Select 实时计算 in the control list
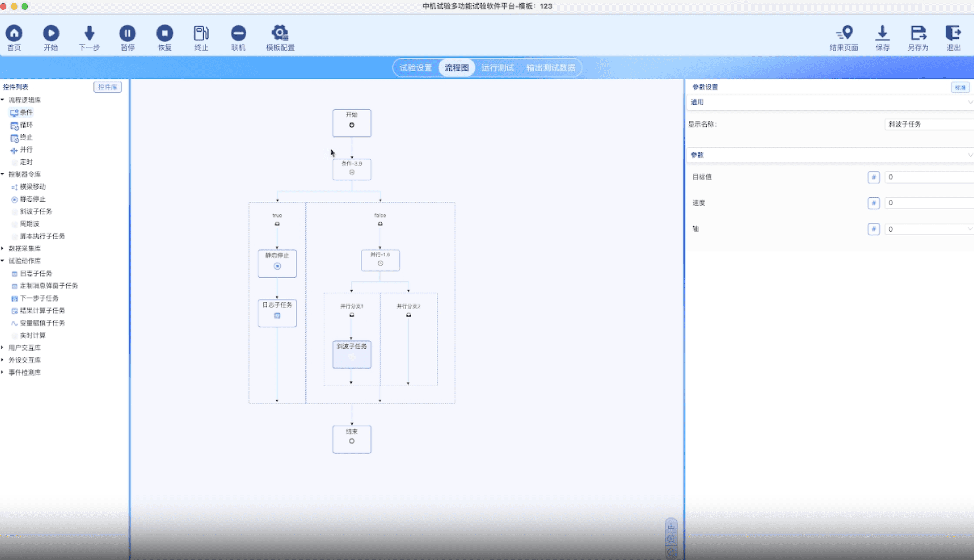Screen dimensions: 974x560 33,335
